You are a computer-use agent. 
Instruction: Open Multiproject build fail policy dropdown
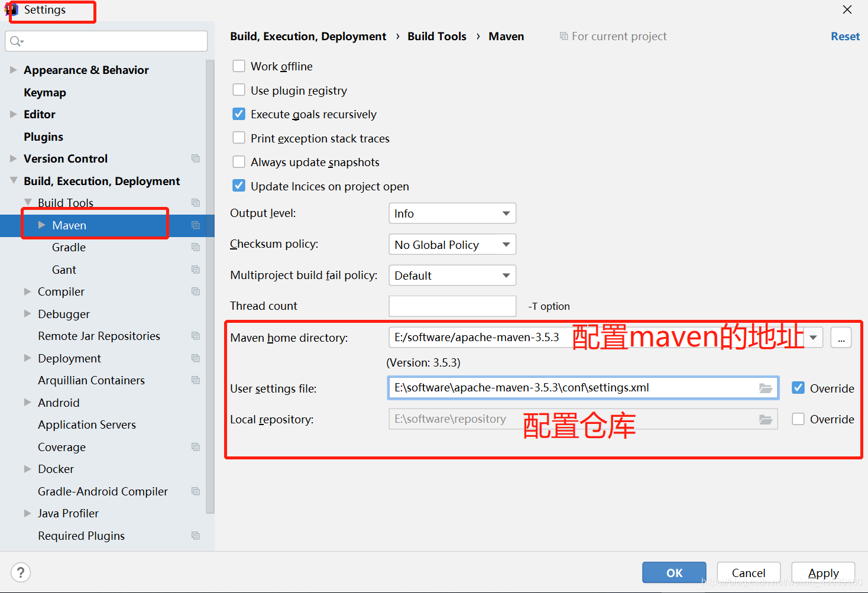[452, 276]
